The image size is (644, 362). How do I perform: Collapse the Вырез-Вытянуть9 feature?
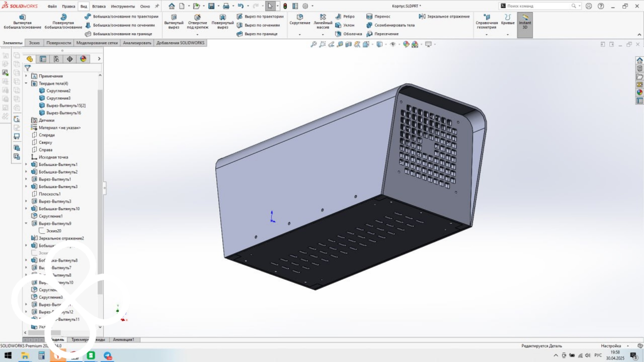coord(26,223)
